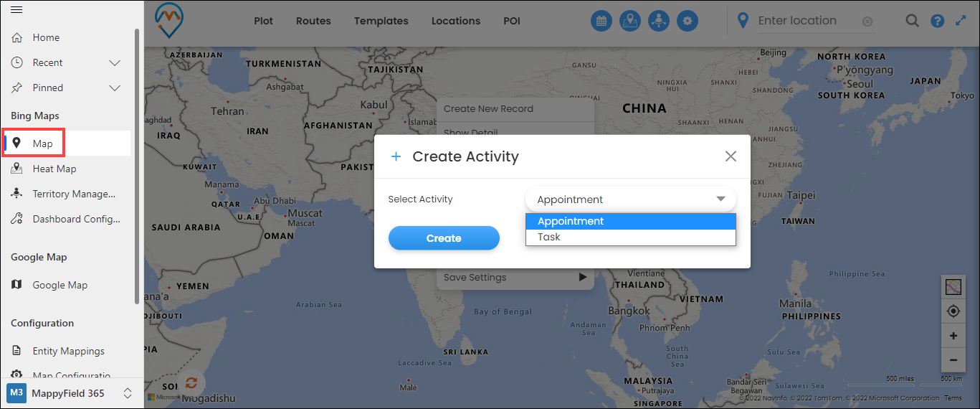Open the Plot menu
Screen dimensions: 980x409
264,21
